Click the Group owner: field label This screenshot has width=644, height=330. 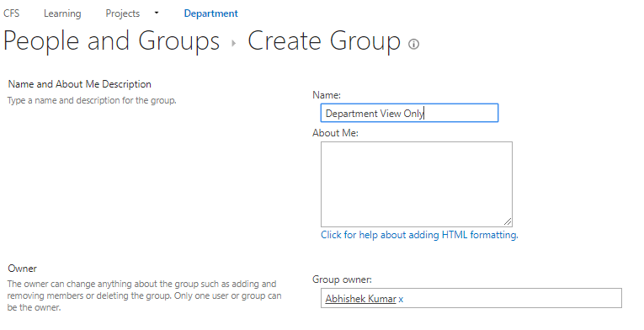pyautogui.click(x=342, y=279)
